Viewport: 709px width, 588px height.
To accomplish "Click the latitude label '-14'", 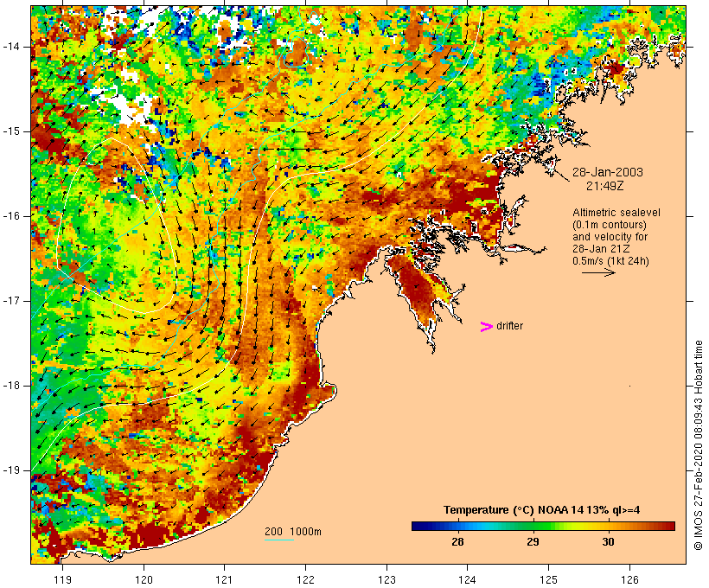I will point(11,47).
